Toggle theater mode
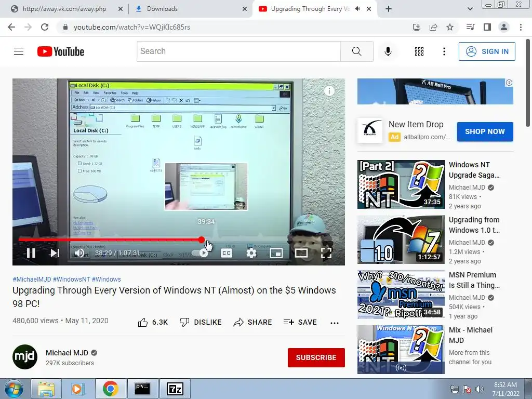The width and height of the screenshot is (532, 399). pyautogui.click(x=301, y=253)
